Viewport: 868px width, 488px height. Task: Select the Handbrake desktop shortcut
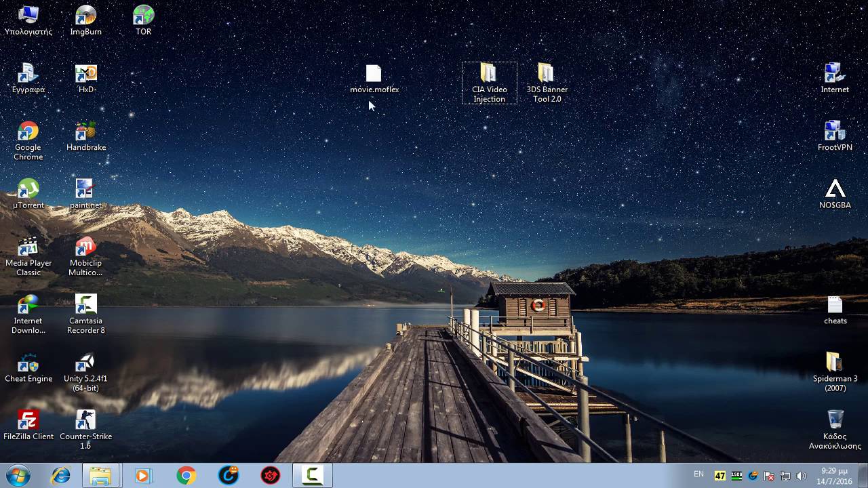(86, 136)
